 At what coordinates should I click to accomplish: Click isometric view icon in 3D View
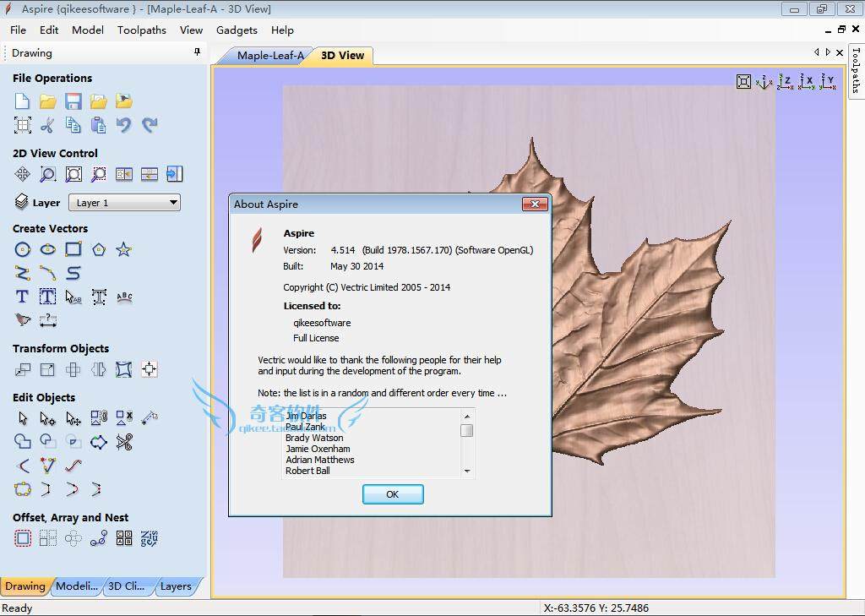click(764, 82)
